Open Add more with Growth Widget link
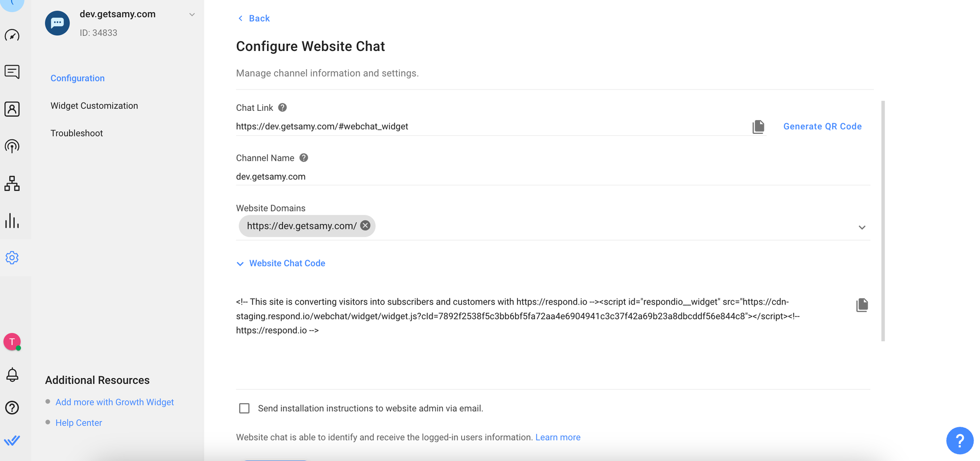980x461 pixels. click(114, 402)
